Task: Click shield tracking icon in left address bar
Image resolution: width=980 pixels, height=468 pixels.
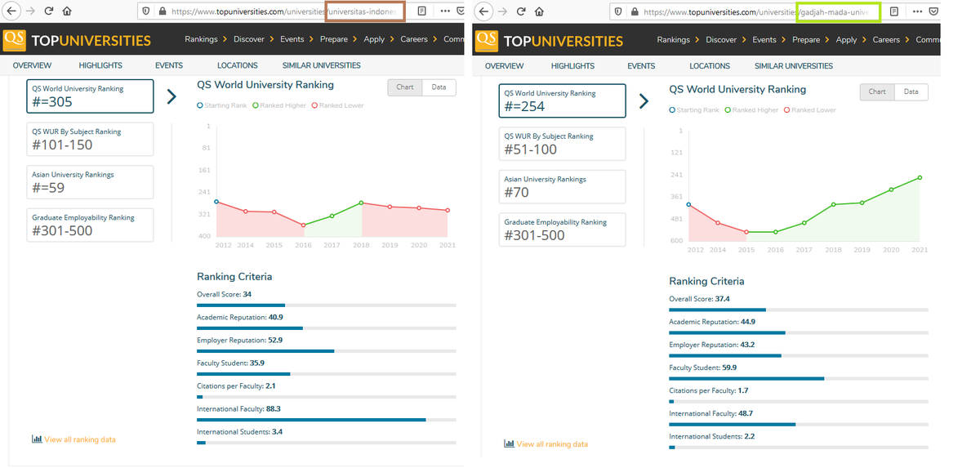Action: tap(147, 11)
